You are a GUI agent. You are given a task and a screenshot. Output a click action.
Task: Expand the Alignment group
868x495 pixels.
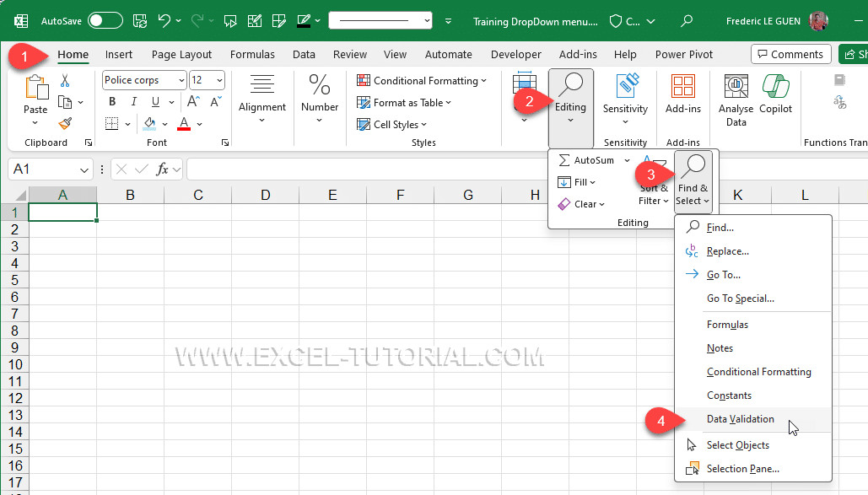(x=261, y=99)
